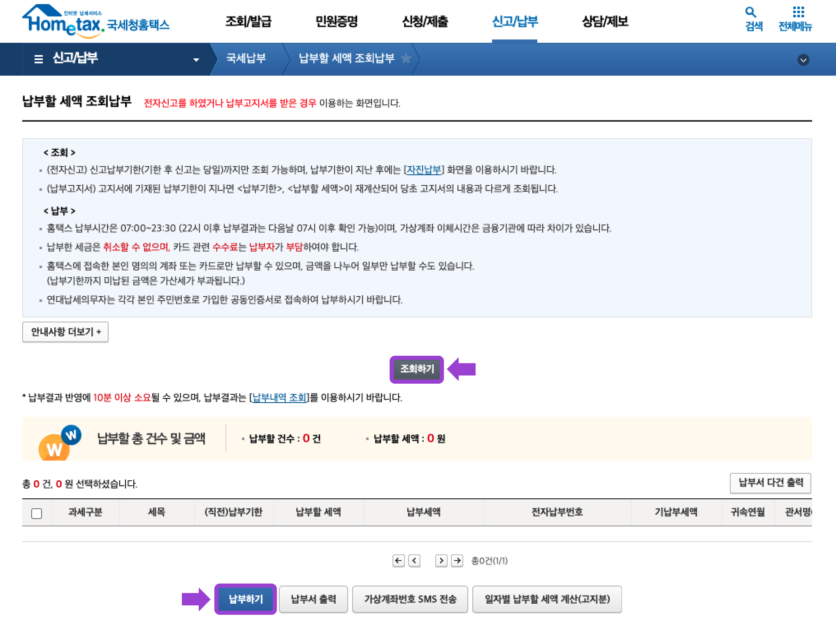Click 가상계좌번호 SMS 전송 button
Screen dimensions: 836x644
point(410,599)
